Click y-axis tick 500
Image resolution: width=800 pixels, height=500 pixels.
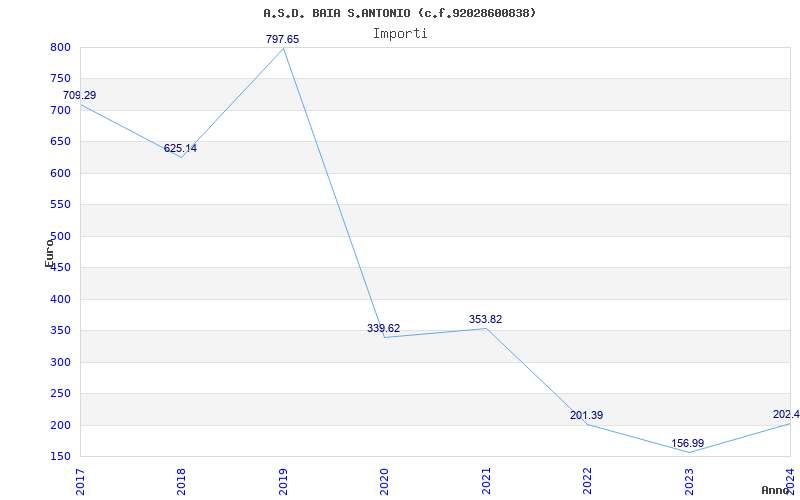click(x=60, y=236)
